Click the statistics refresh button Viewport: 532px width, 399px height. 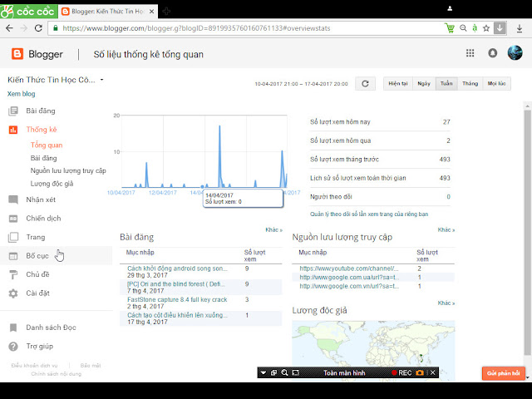pos(366,83)
